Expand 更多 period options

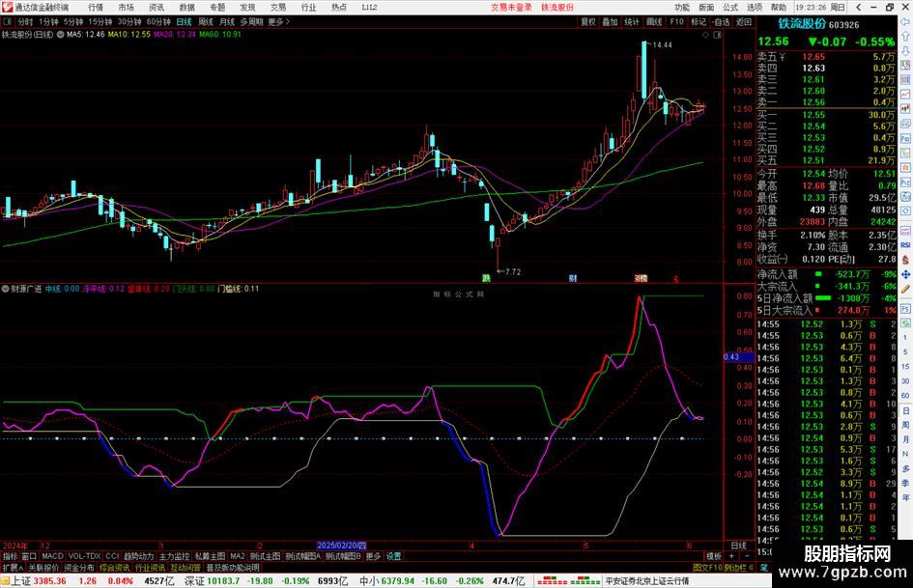278,21
